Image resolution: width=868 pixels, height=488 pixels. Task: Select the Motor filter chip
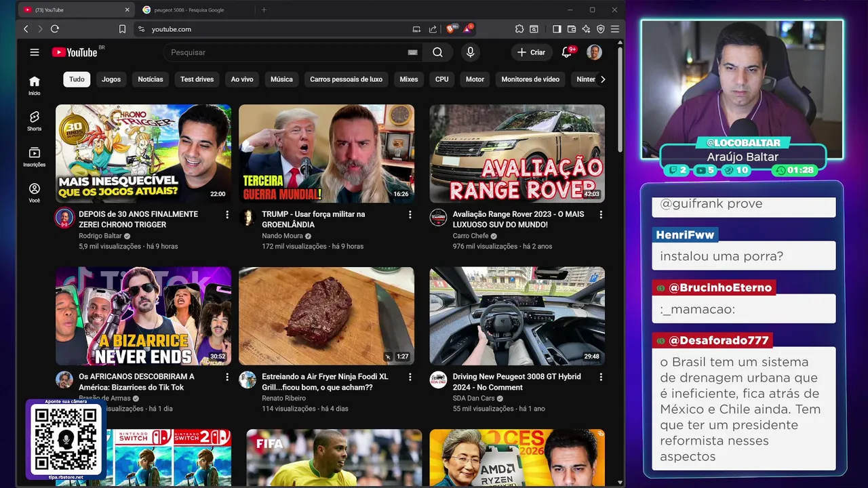(475, 79)
